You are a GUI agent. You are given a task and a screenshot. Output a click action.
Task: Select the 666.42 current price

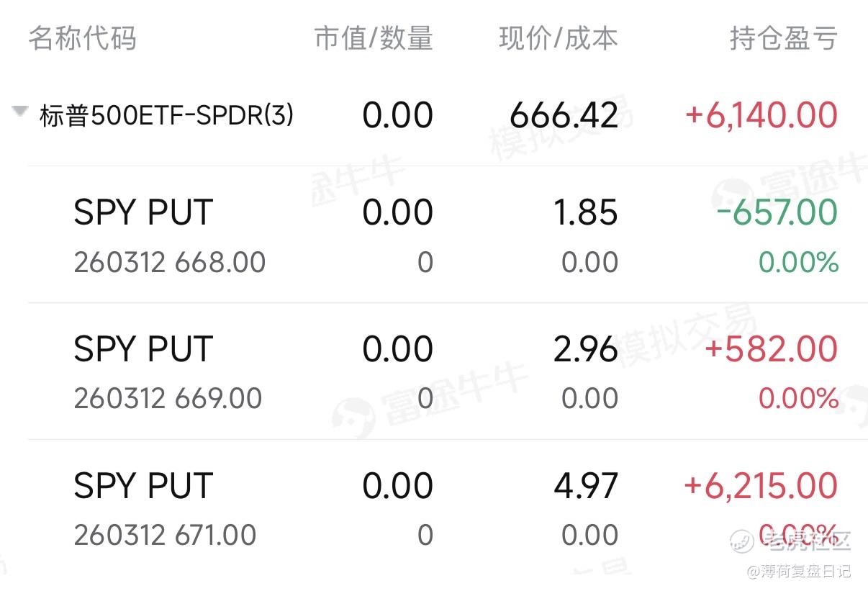point(564,116)
